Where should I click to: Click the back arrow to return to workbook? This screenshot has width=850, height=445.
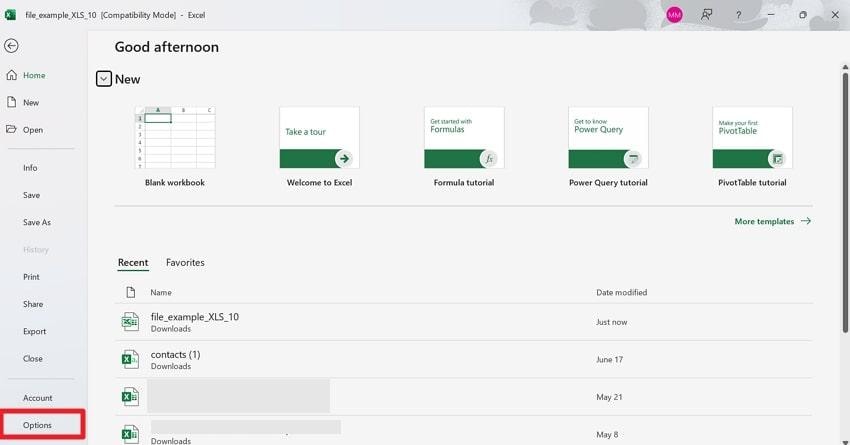pyautogui.click(x=11, y=46)
